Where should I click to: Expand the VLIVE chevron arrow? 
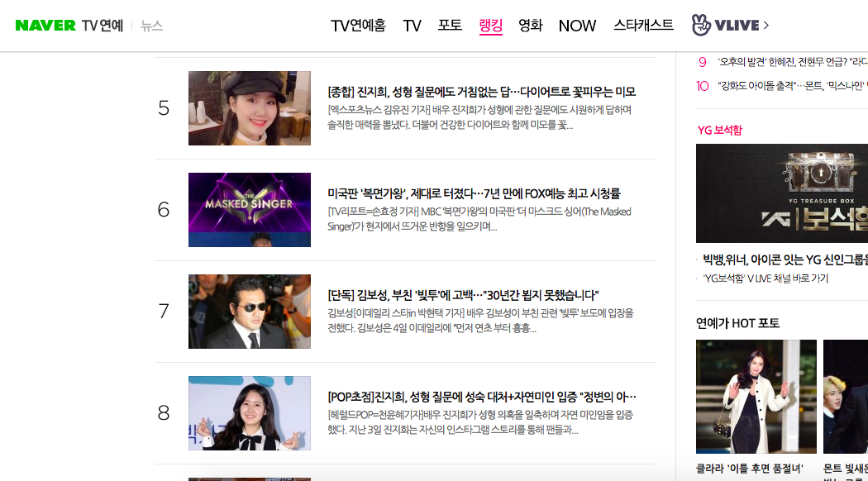766,25
